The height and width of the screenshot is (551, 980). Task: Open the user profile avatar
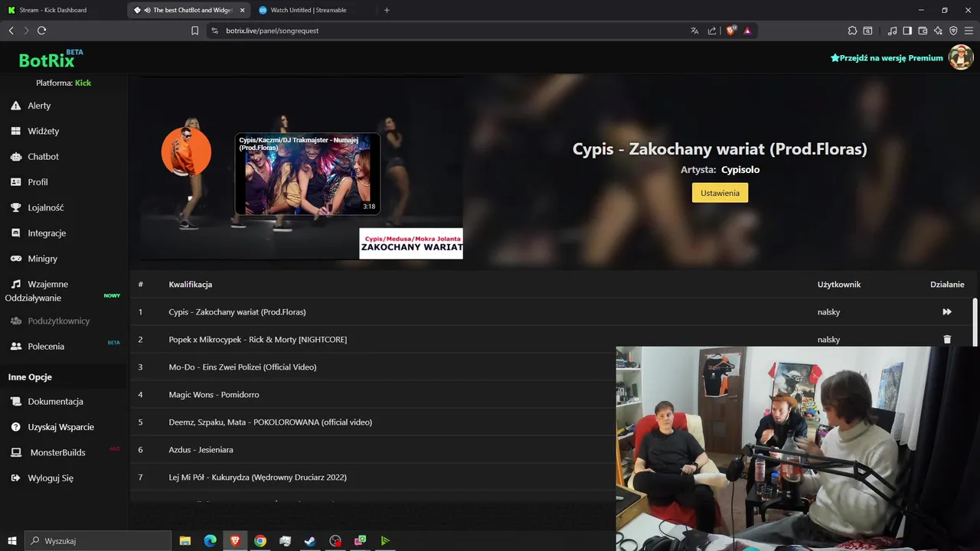[961, 57]
